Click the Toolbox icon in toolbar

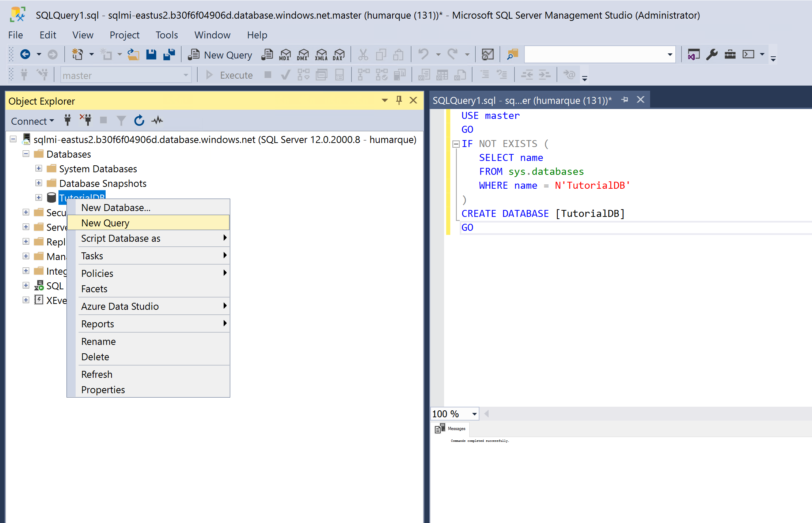(730, 54)
